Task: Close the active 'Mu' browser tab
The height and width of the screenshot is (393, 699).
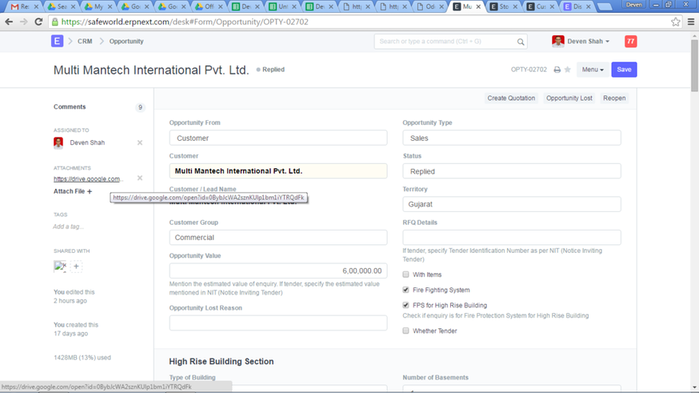Action: [x=478, y=7]
